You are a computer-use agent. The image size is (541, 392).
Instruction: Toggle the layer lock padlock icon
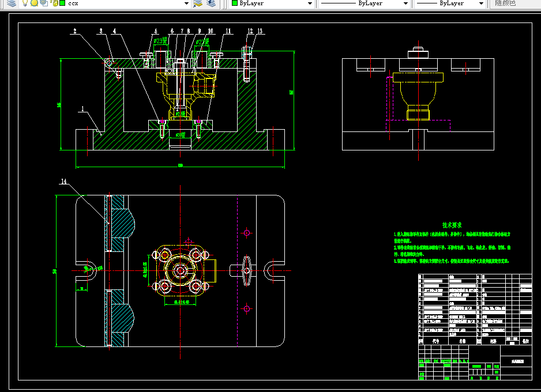[54, 3]
